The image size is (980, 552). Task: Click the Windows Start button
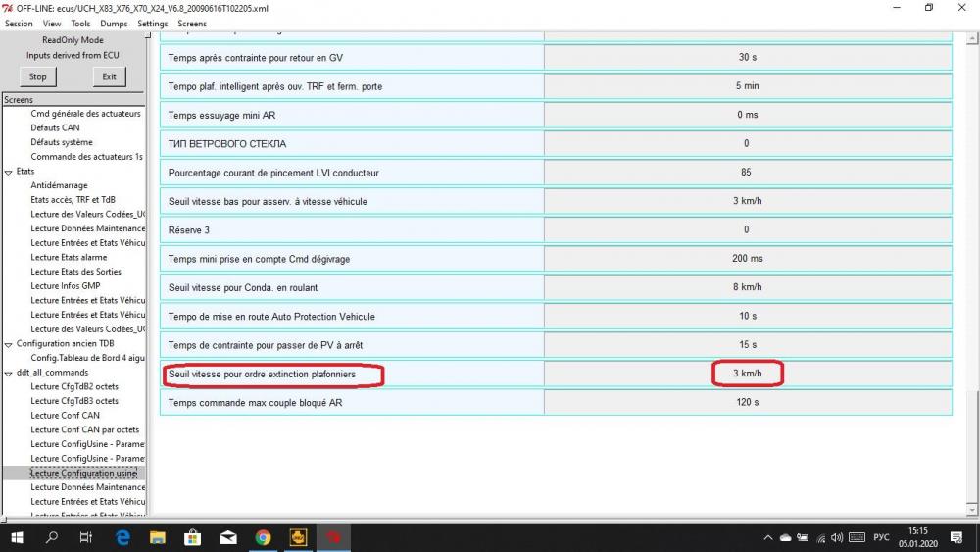click(17, 537)
